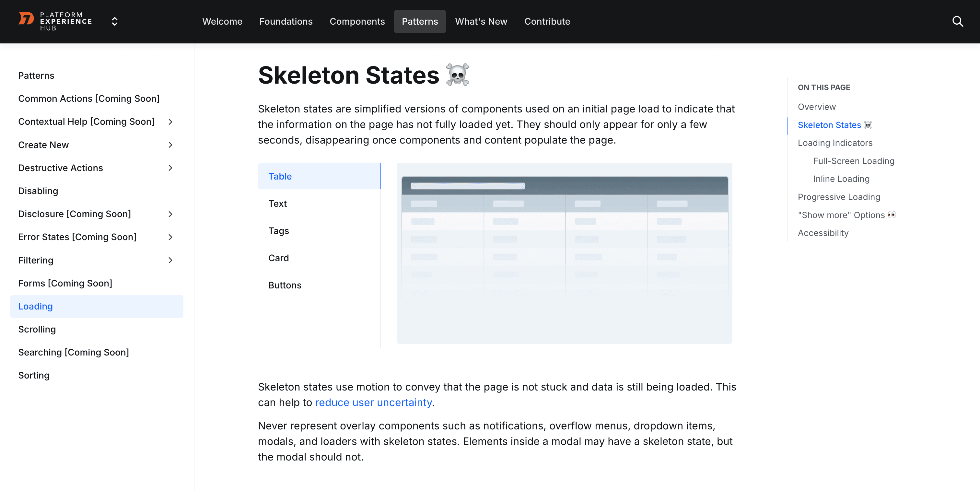Jump to Progressive Loading section
The width and height of the screenshot is (980, 490).
[x=839, y=197]
